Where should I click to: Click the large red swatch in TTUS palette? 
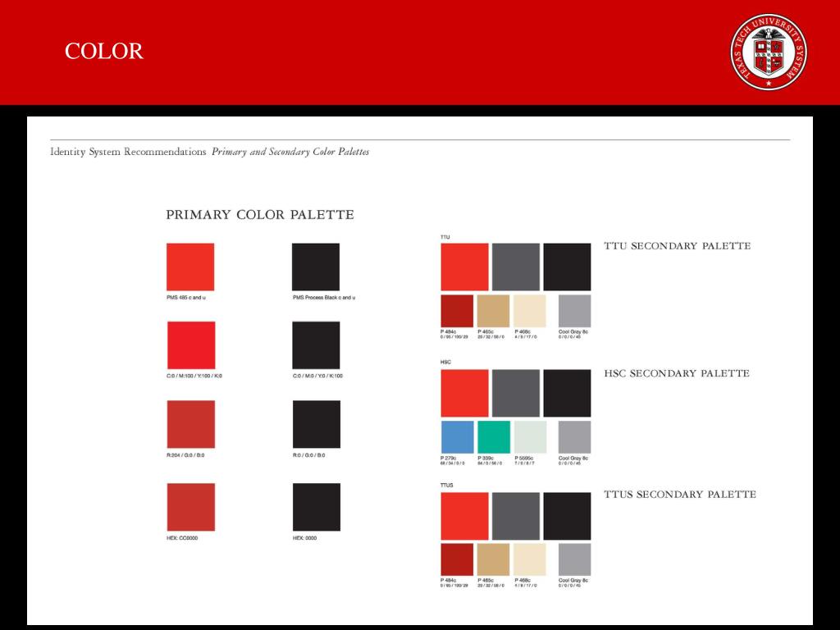tap(464, 516)
